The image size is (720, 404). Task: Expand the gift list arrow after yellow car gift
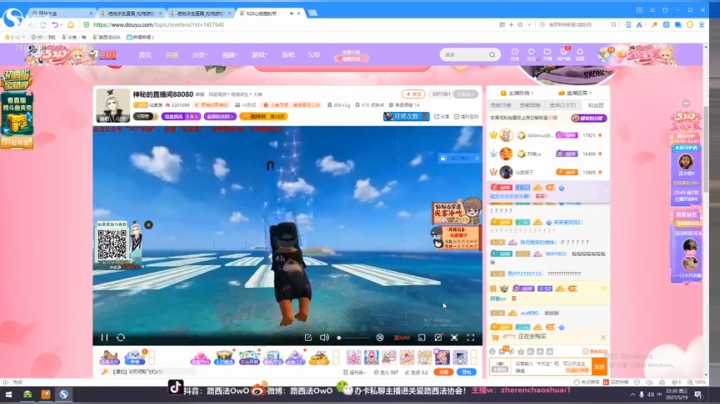tap(336, 357)
